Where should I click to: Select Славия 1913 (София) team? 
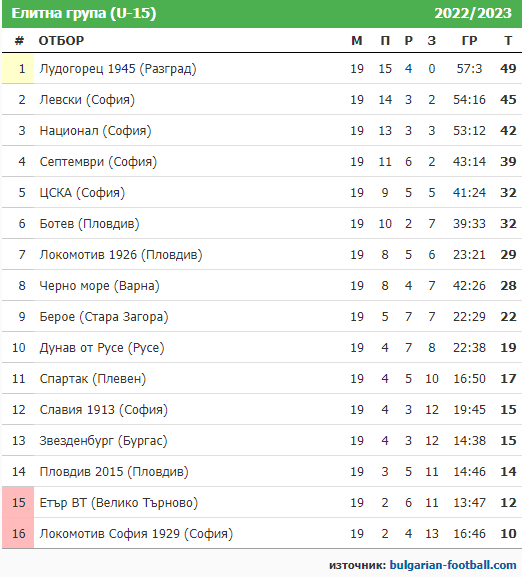[103, 410]
